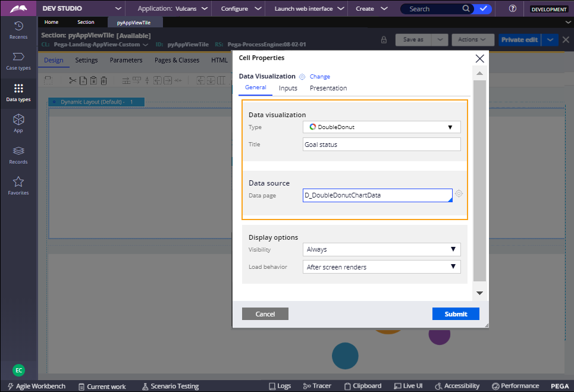Open the Tracer tool in footer
The image size is (574, 392).
(x=316, y=386)
